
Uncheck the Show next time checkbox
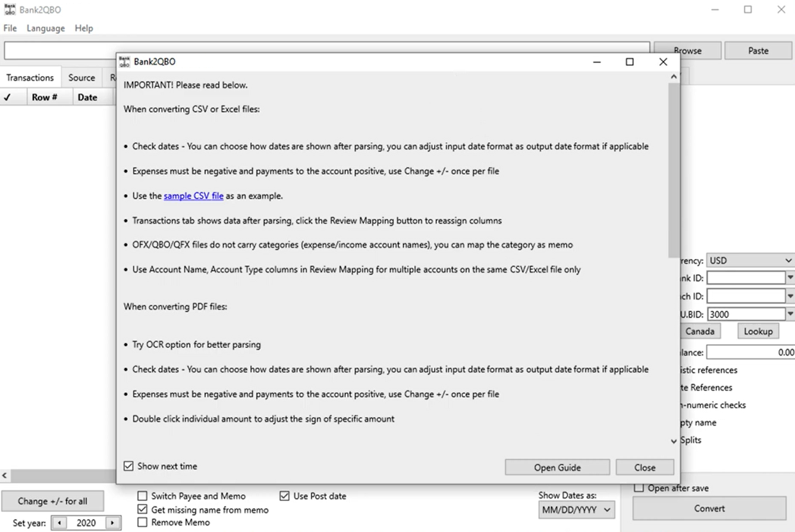pyautogui.click(x=128, y=466)
